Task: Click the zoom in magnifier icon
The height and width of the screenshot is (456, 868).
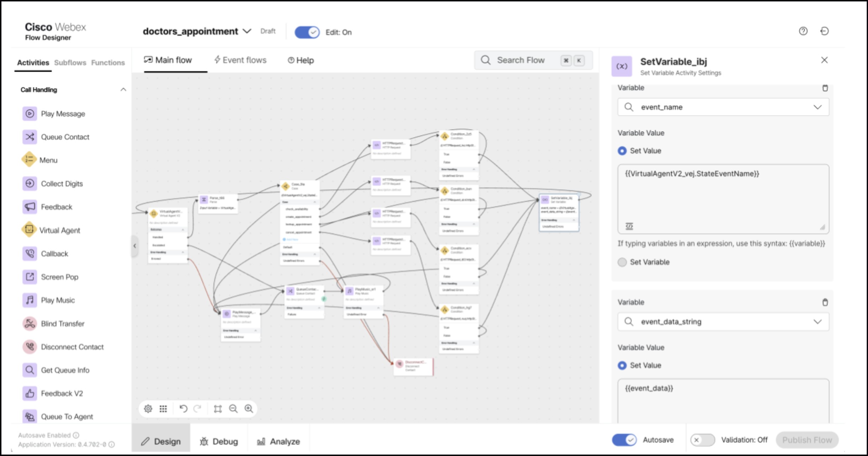Action: coord(249,409)
